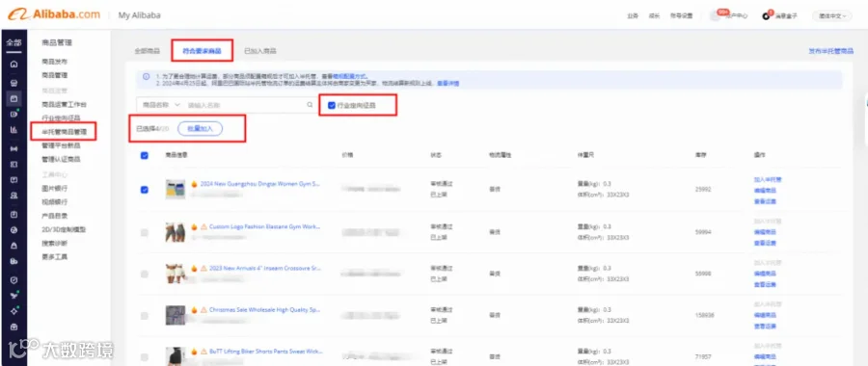The image size is (868, 366).
Task: Open the store icon in left sidebar
Action: click(x=14, y=81)
